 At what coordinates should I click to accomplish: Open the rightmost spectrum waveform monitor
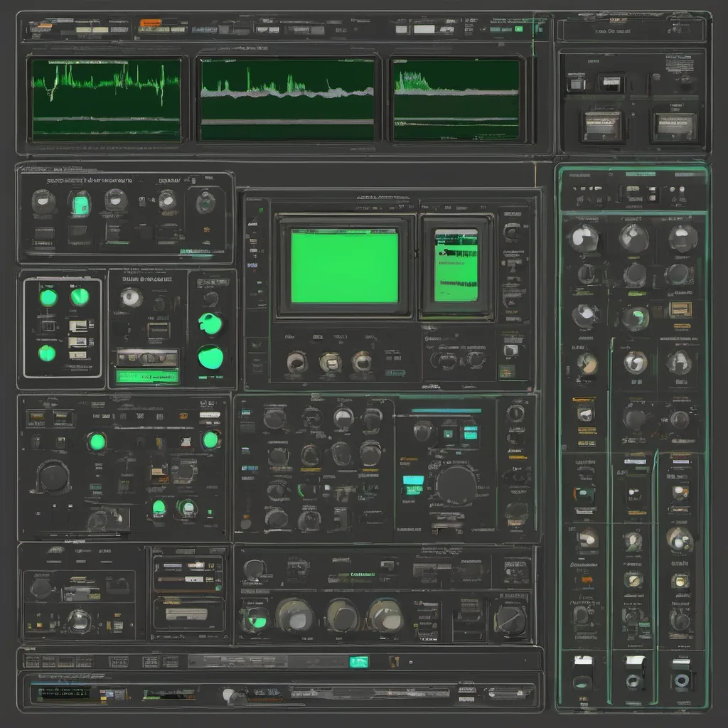point(457,100)
